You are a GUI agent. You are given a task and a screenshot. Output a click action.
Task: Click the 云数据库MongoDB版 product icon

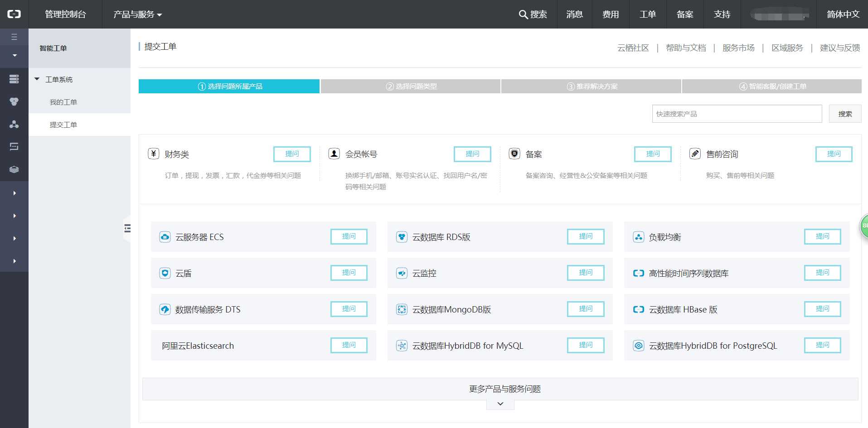[402, 309]
